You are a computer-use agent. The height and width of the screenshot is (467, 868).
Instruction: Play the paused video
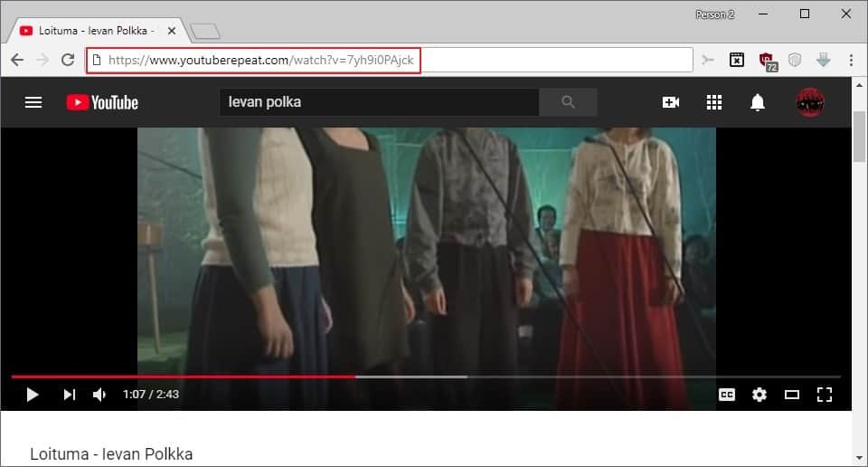click(x=33, y=395)
